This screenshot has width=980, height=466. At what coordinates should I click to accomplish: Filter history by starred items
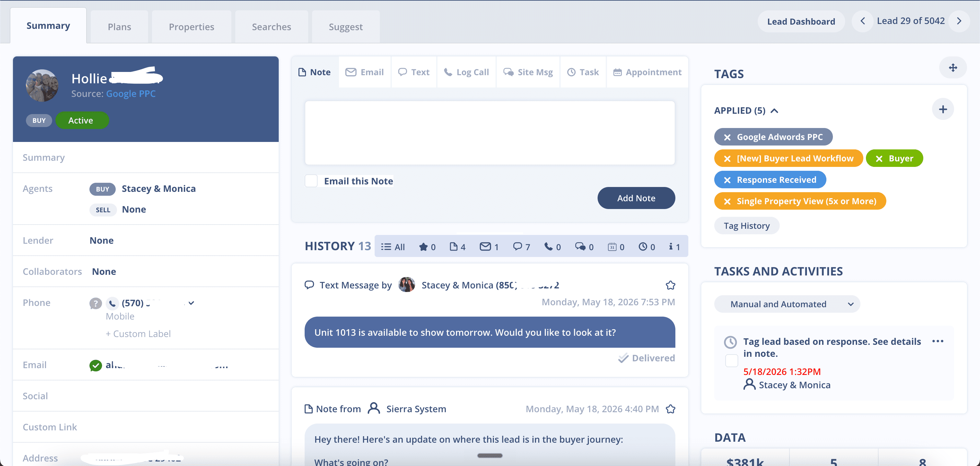(x=427, y=247)
